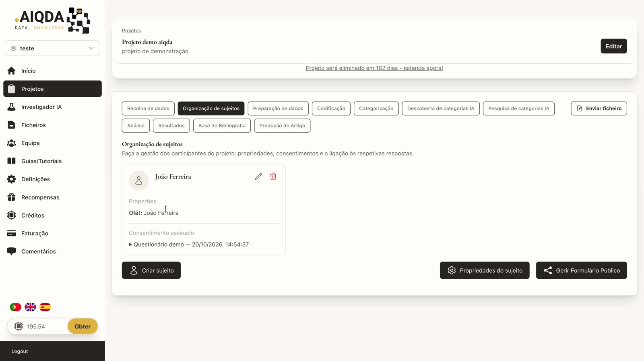The height and width of the screenshot is (361, 644).
Task: Open Guias/Tutoriais in the sidebar
Action: coord(52,161)
